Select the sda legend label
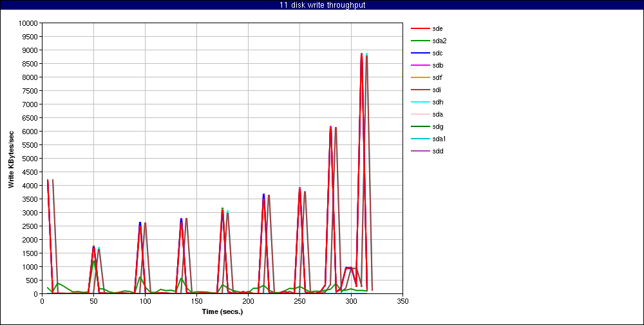 coord(437,114)
